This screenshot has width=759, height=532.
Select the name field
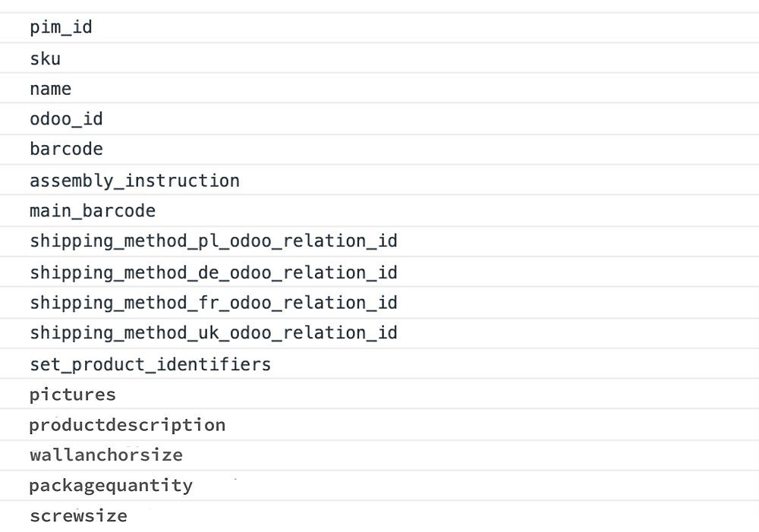pyautogui.click(x=51, y=89)
